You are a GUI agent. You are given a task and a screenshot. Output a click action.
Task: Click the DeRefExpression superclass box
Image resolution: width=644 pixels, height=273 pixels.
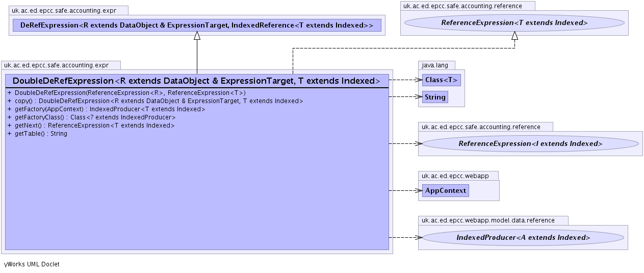tap(197, 25)
